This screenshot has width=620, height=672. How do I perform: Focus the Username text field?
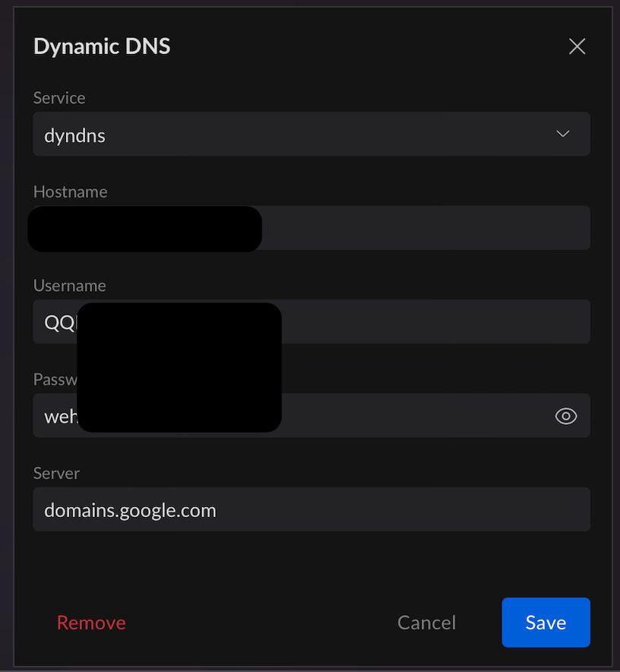[x=433, y=322]
